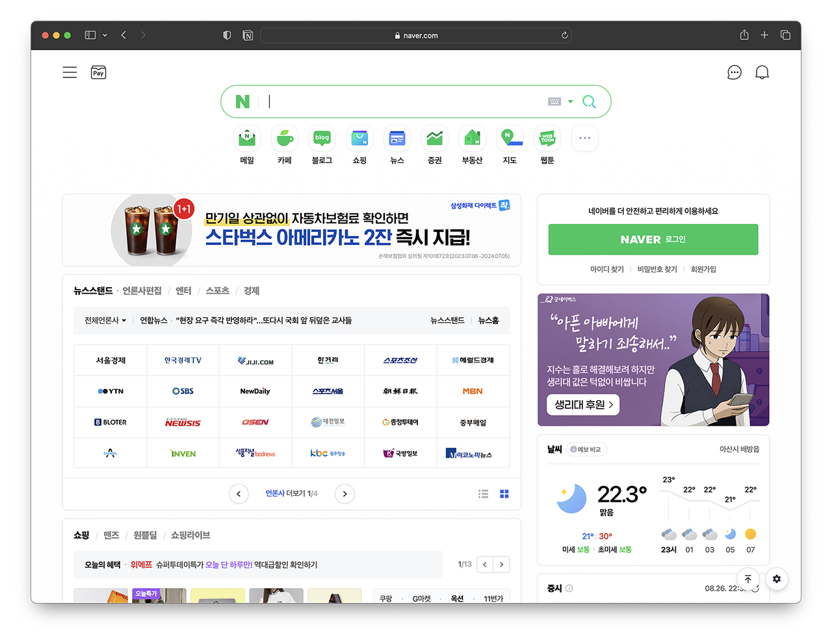Viewport: 832px width, 644px height.
Task: Open the 부동산 shortcut icon
Action: pyautogui.click(x=473, y=138)
